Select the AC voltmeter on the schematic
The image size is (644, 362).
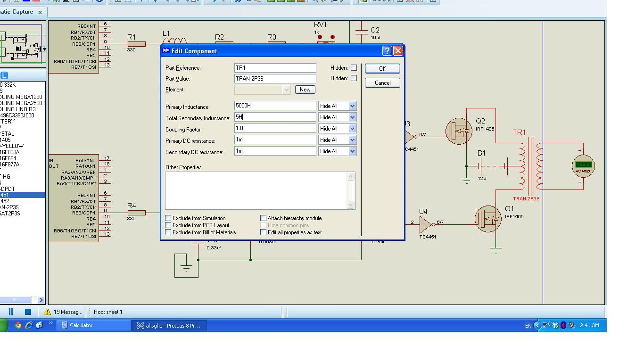[x=583, y=166]
